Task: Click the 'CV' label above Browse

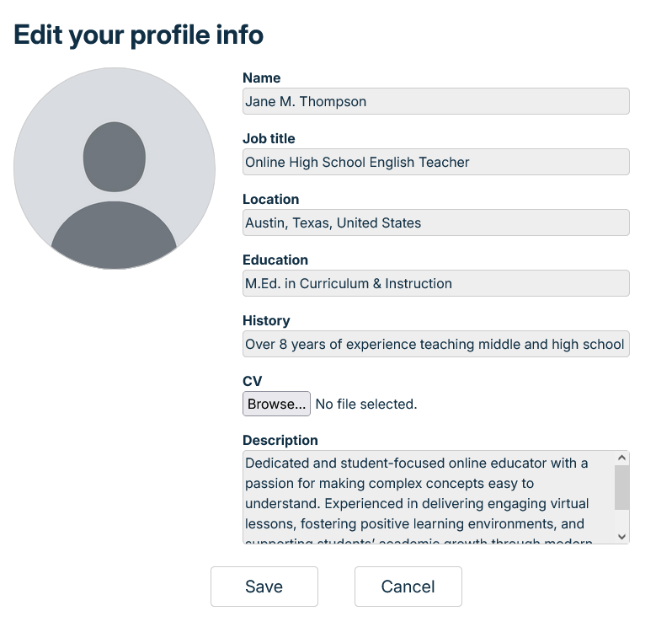Action: point(252,381)
